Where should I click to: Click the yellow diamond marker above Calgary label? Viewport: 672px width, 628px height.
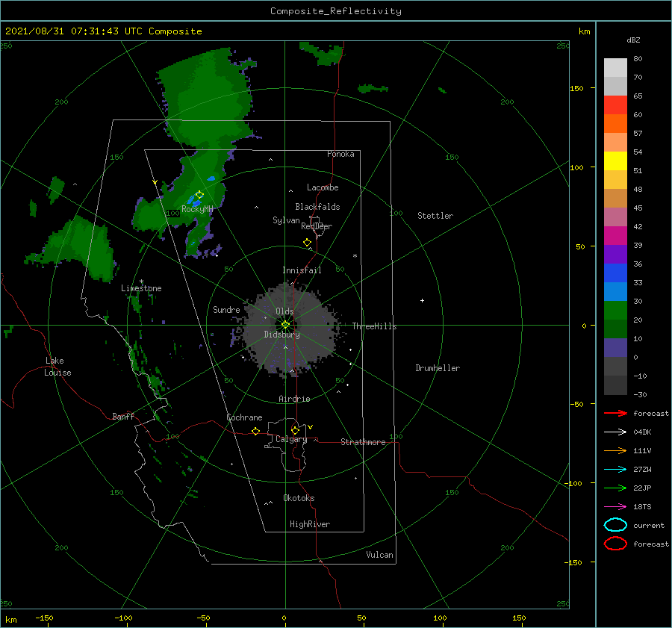(295, 430)
